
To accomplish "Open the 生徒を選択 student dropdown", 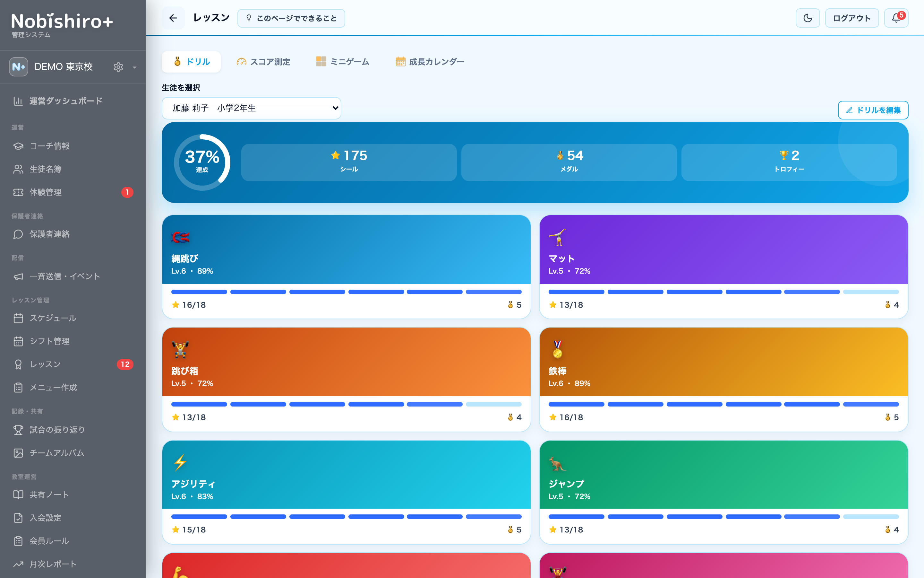I will click(x=251, y=108).
